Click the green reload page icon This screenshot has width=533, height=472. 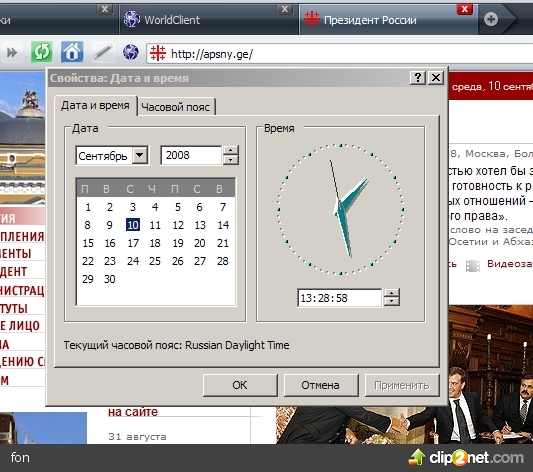(x=41, y=52)
